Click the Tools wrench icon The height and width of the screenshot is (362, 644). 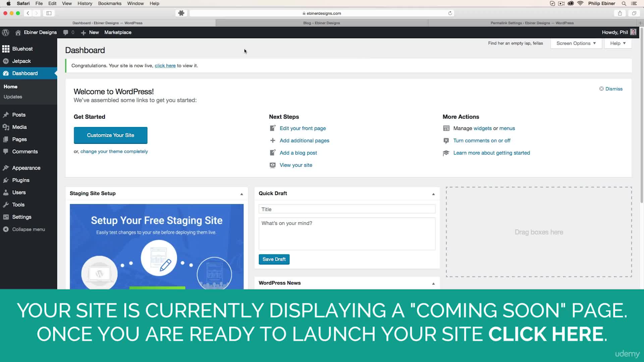pos(6,205)
